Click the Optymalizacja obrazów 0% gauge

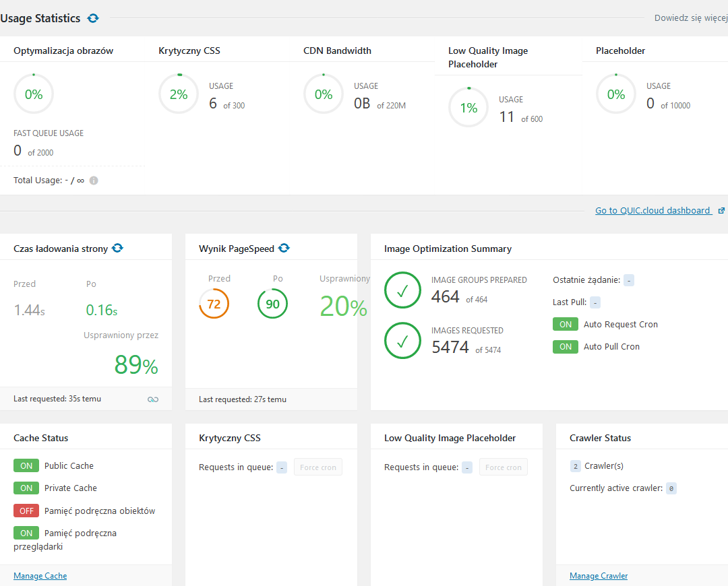(34, 94)
